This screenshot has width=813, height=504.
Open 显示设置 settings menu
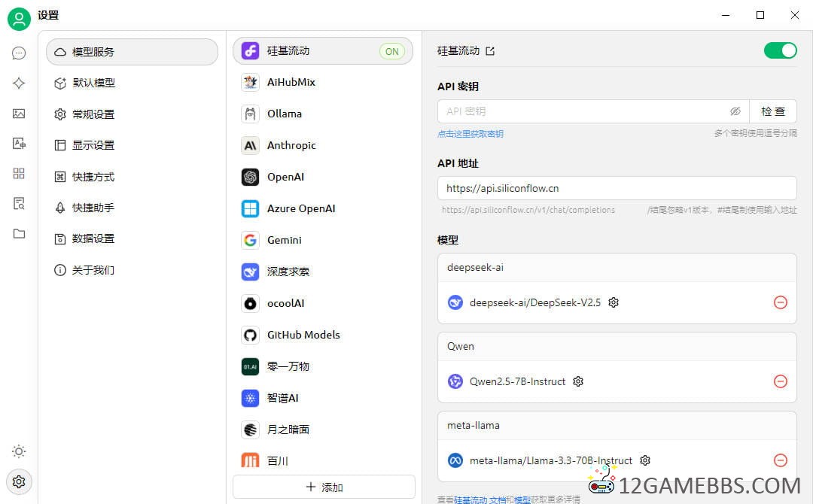[132, 145]
